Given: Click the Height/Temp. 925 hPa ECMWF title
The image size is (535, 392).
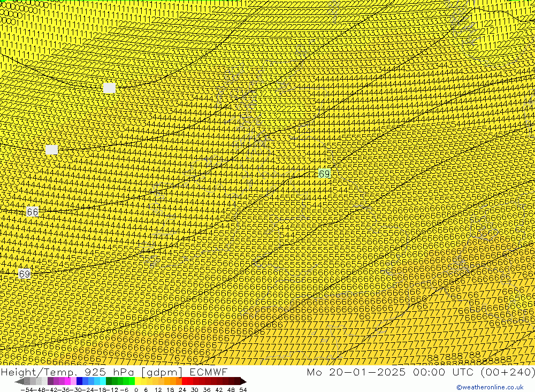Looking at the screenshot, I should [114, 372].
